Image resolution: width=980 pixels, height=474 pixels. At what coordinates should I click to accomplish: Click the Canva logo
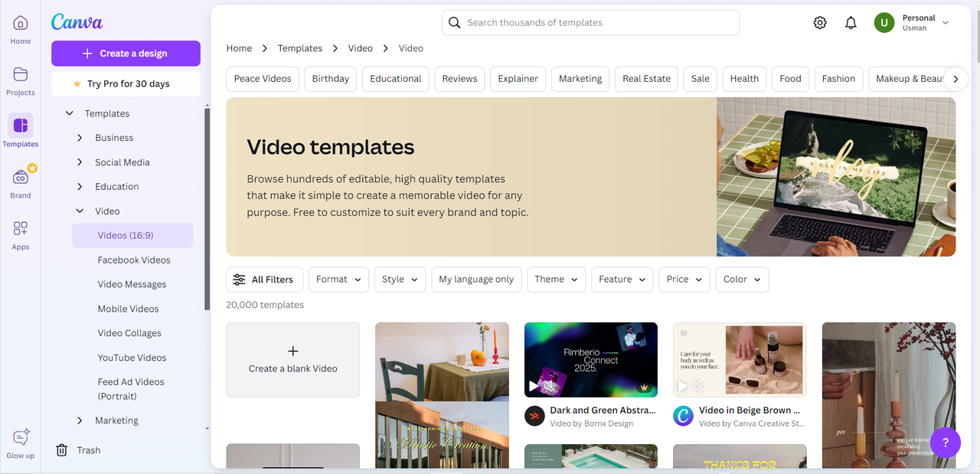(77, 22)
